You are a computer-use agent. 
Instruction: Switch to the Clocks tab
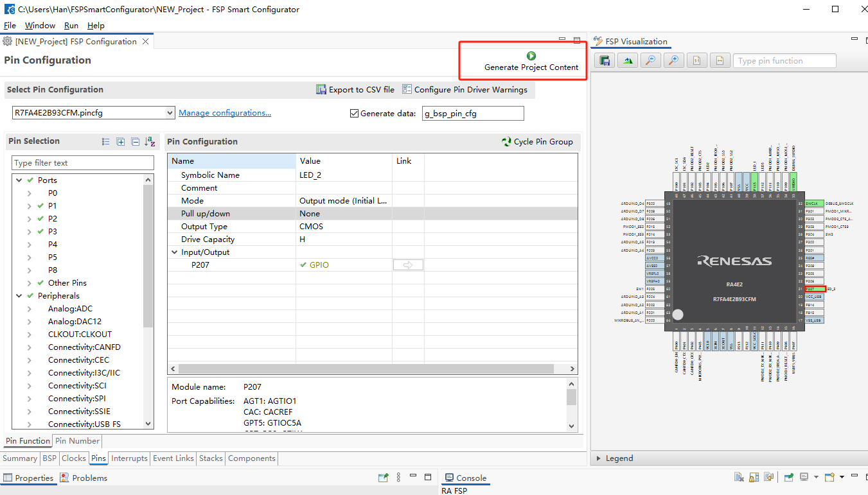[74, 458]
